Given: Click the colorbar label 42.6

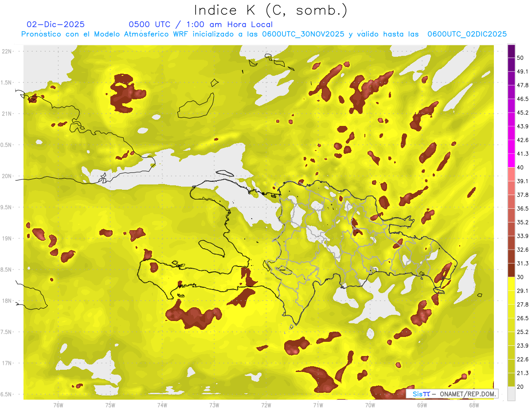Looking at the screenshot, I should pyautogui.click(x=523, y=140).
